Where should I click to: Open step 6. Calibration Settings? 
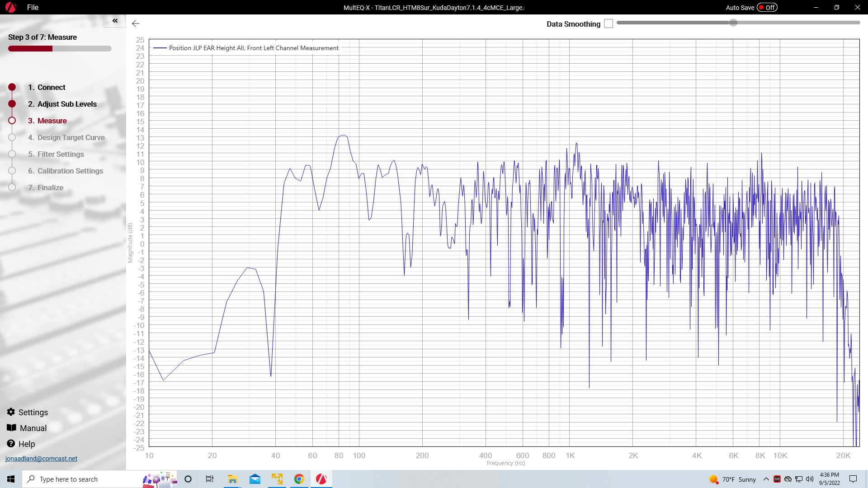coord(66,171)
